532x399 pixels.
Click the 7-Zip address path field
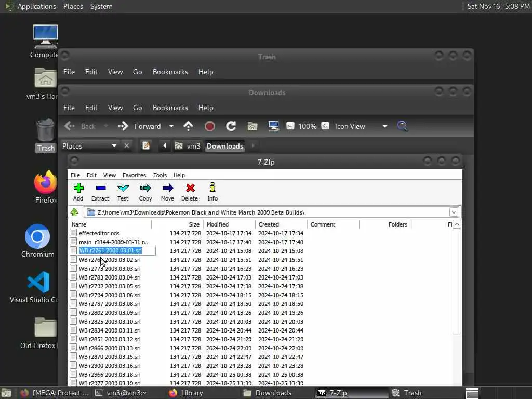pos(267,212)
